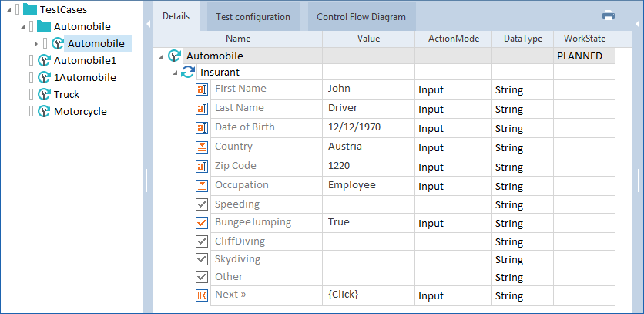Image resolution: width=644 pixels, height=314 pixels.
Task: Click the Truck test case icon
Action: click(44, 94)
